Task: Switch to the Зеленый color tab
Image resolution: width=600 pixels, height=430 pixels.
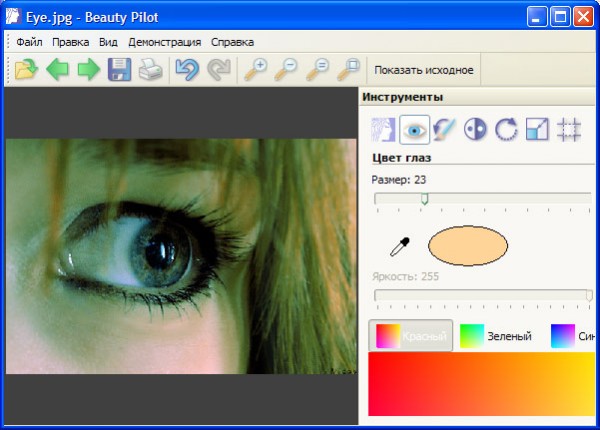Action: [496, 337]
